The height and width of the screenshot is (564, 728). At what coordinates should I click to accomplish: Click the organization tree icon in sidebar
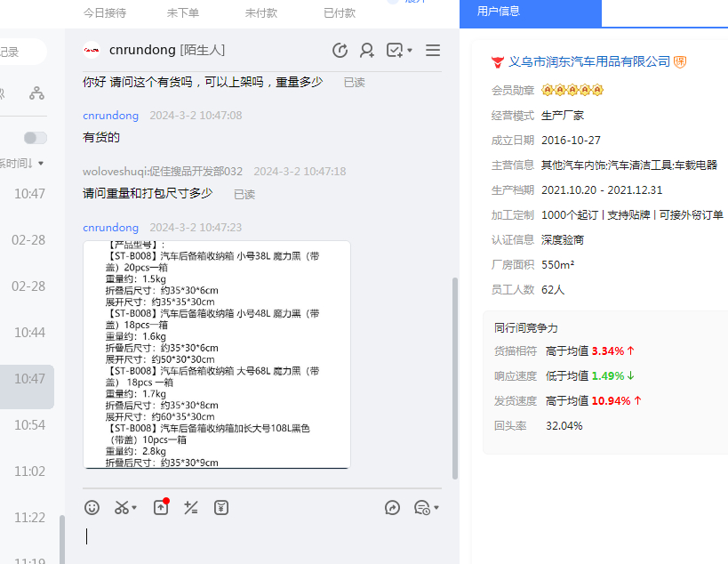(36, 93)
